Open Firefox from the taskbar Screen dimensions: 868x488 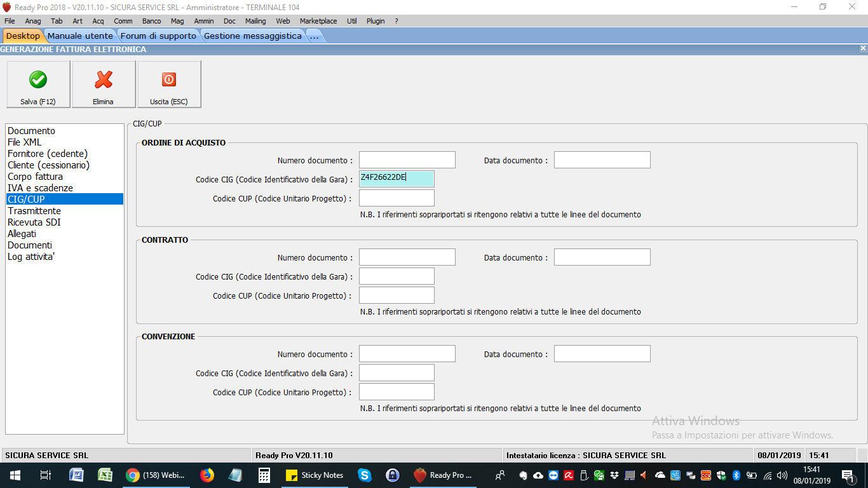(207, 475)
